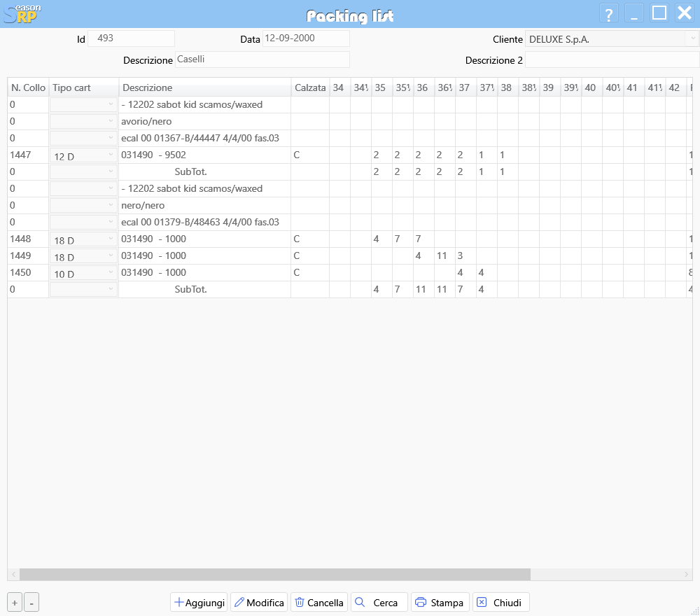This screenshot has width=700, height=616.
Task: Click the Id field containing 493
Action: coord(132,38)
